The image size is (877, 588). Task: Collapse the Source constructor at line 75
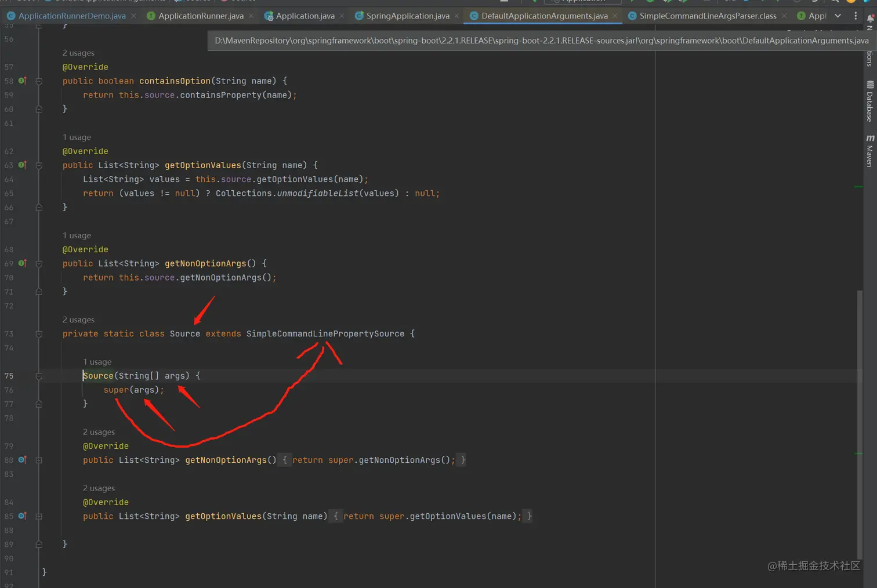pos(39,376)
